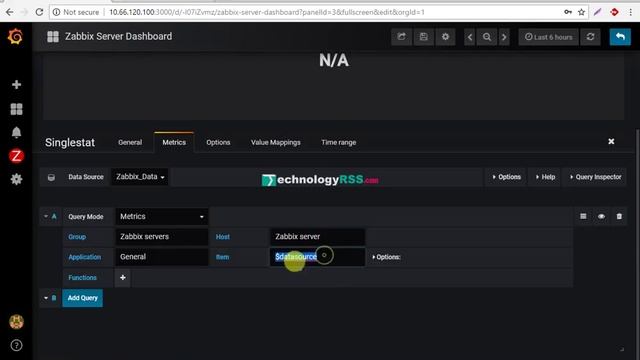
Task: Reload the browser page
Action: point(39,12)
